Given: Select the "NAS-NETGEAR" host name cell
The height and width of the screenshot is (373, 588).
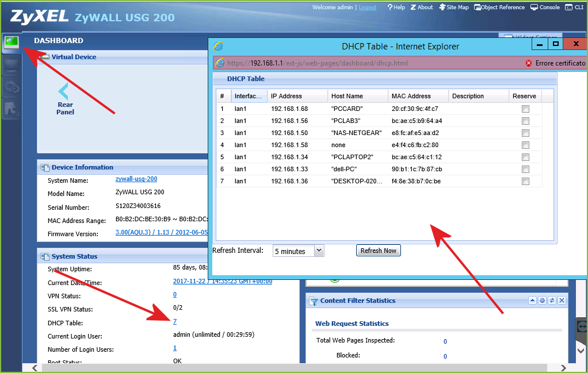Looking at the screenshot, I should pos(357,133).
